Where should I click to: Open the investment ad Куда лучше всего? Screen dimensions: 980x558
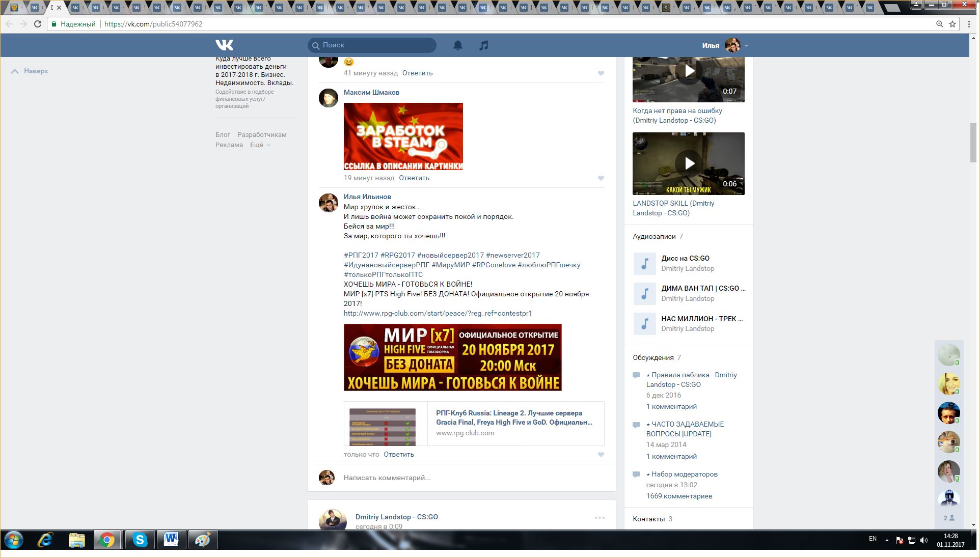tap(254, 71)
